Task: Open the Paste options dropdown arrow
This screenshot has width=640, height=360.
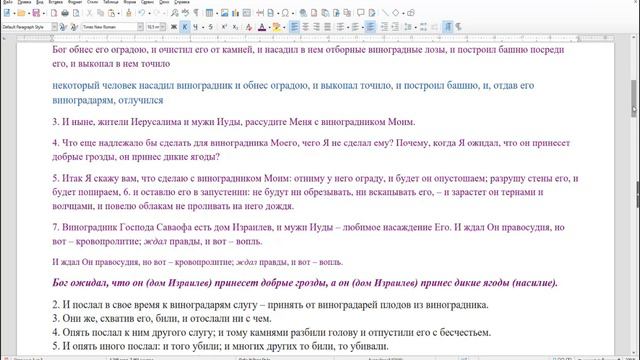Action: coord(119,13)
